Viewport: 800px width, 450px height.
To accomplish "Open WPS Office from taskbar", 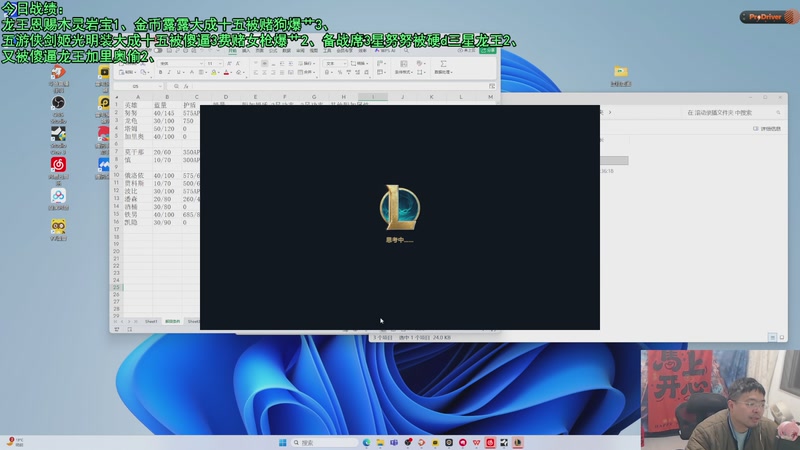I will pyautogui.click(x=477, y=442).
